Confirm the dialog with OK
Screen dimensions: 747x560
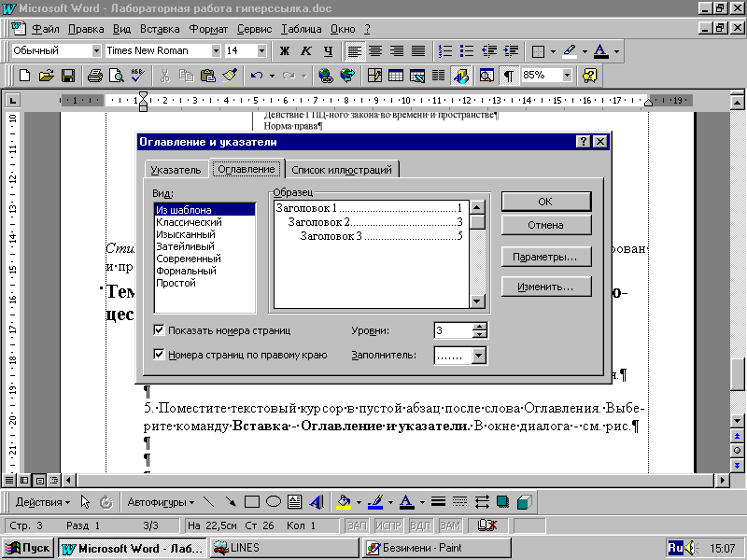(546, 202)
